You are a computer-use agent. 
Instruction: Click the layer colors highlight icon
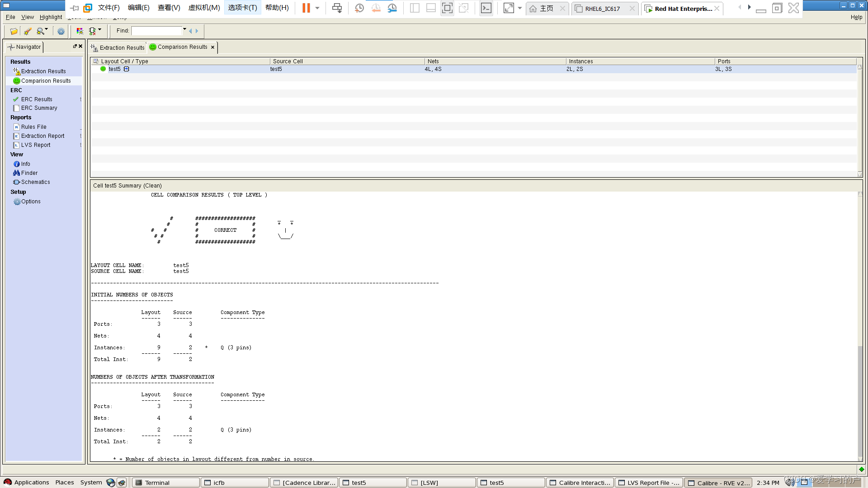(x=80, y=31)
